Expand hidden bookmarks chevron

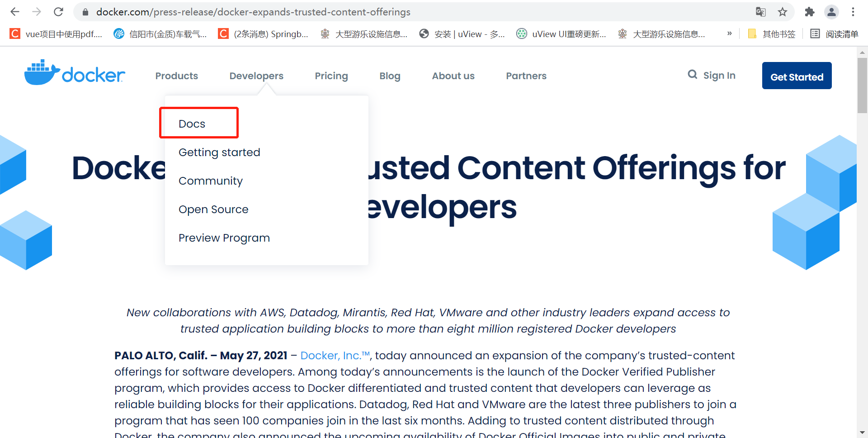729,33
